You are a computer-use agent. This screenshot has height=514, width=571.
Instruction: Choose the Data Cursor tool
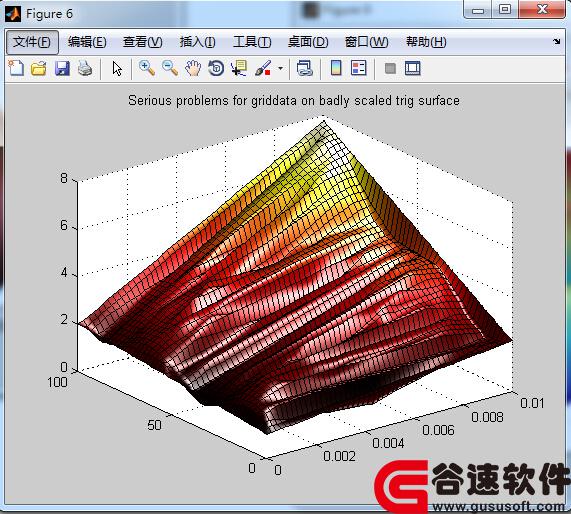[239, 68]
